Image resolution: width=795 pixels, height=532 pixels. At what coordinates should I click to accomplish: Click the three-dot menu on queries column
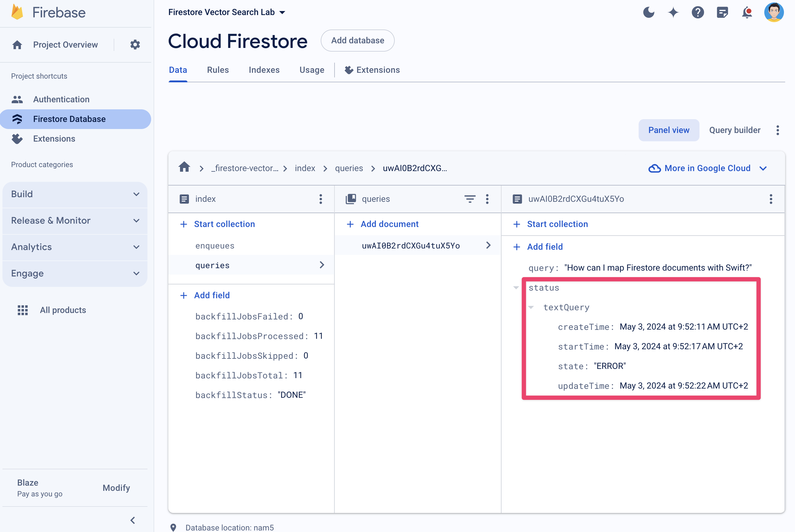point(488,198)
